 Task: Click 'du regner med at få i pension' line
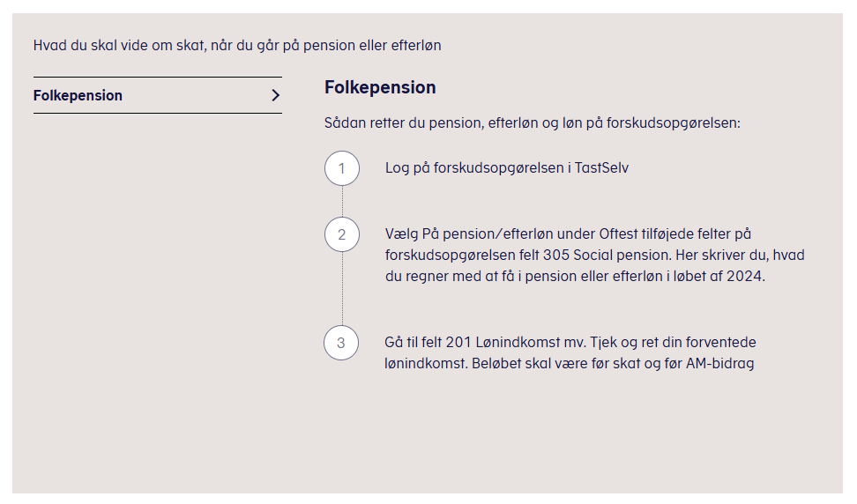494,276
